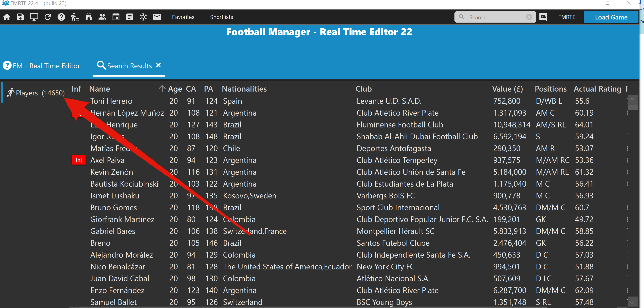
Task: Open the Favorites menu
Action: coord(183,17)
